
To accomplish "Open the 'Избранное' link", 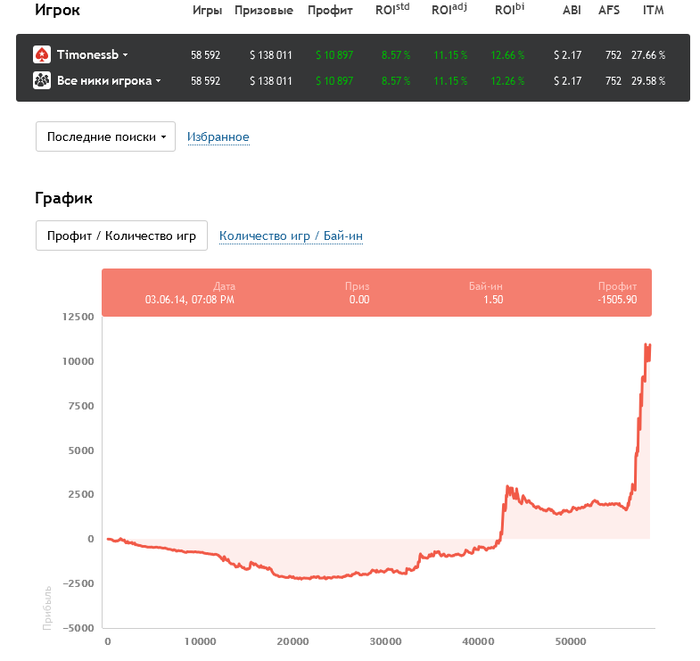I will click(x=218, y=137).
